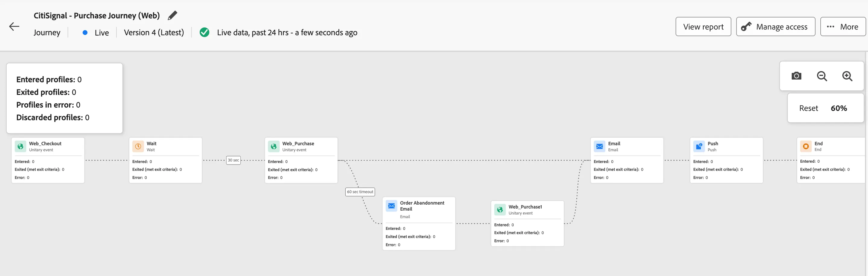
Task: Click the blue Live status dot
Action: [85, 33]
